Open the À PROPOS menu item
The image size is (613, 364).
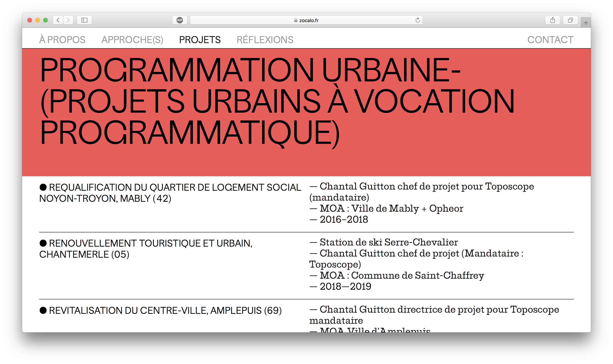coord(62,40)
